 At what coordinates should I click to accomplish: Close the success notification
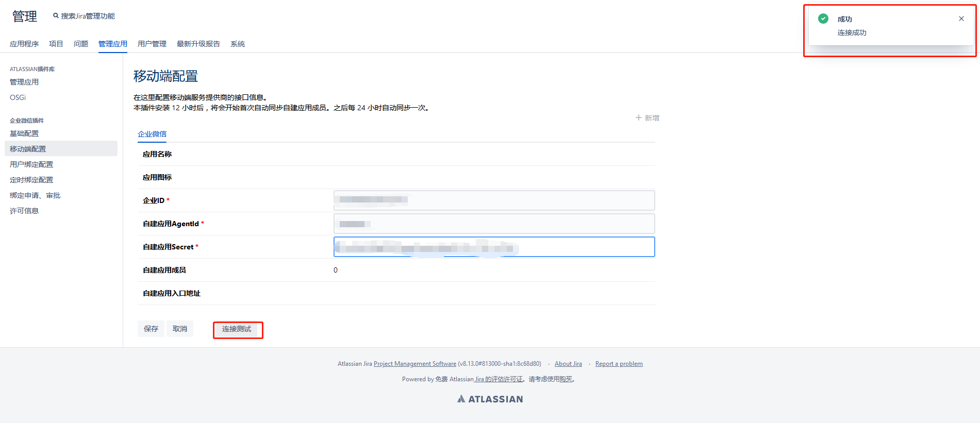961,19
